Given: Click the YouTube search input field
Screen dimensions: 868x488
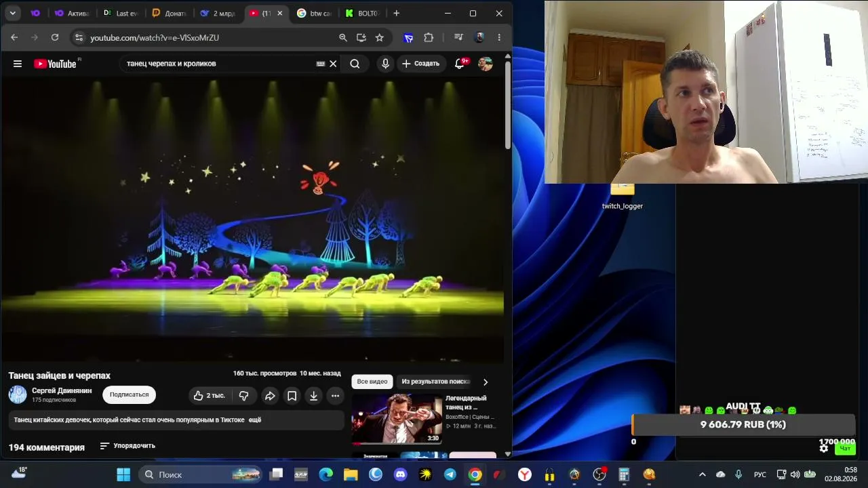Looking at the screenshot, I should tap(218, 64).
